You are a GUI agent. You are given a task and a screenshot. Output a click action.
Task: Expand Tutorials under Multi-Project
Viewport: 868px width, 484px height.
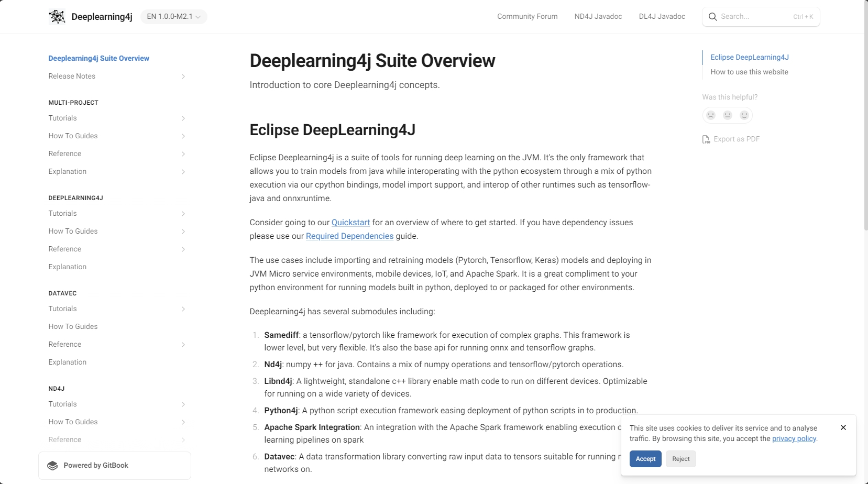click(183, 118)
